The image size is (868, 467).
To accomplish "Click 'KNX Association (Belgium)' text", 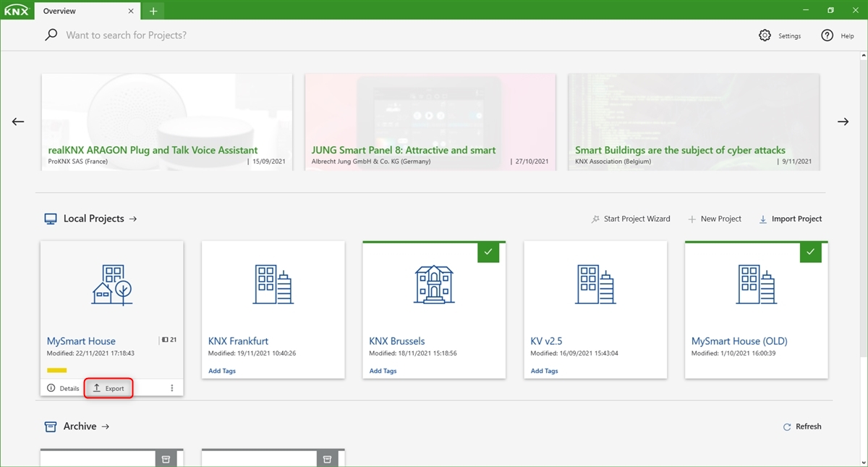I will click(613, 161).
